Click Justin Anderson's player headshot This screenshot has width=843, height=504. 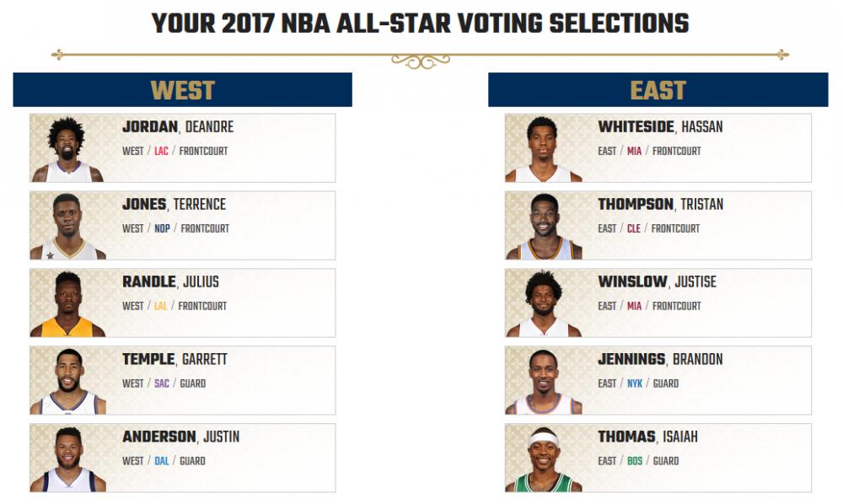point(67,459)
